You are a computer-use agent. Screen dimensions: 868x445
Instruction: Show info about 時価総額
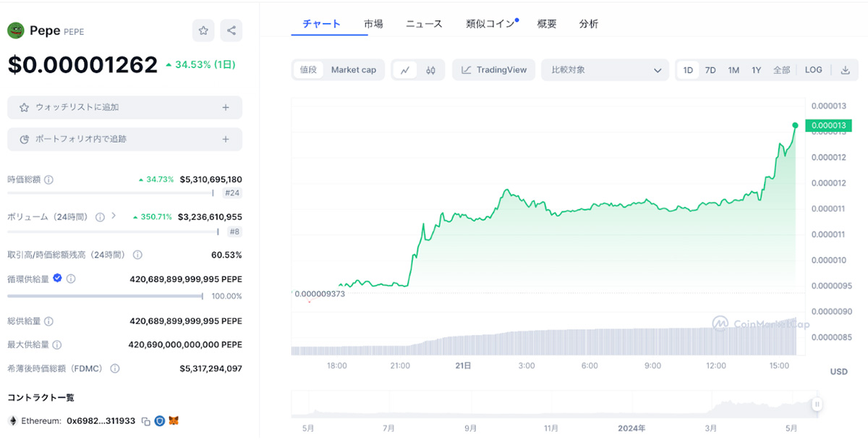(x=48, y=179)
